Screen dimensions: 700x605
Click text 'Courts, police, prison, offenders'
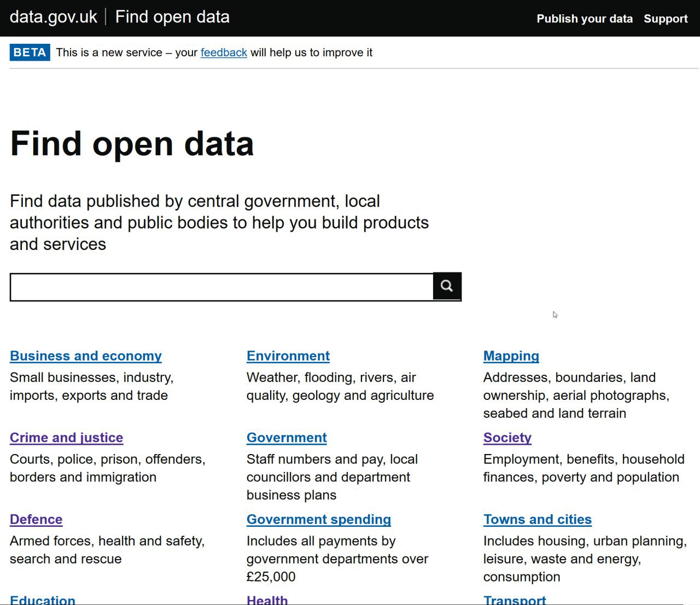coord(108,468)
